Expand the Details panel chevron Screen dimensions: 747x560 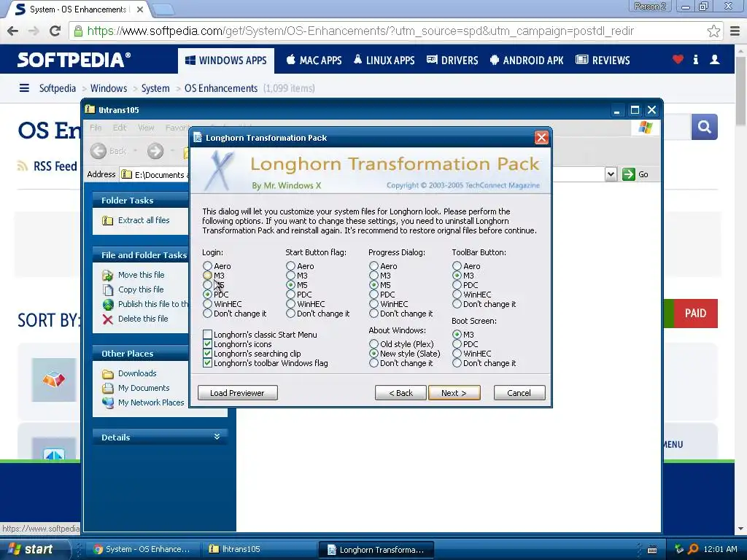pyautogui.click(x=217, y=437)
